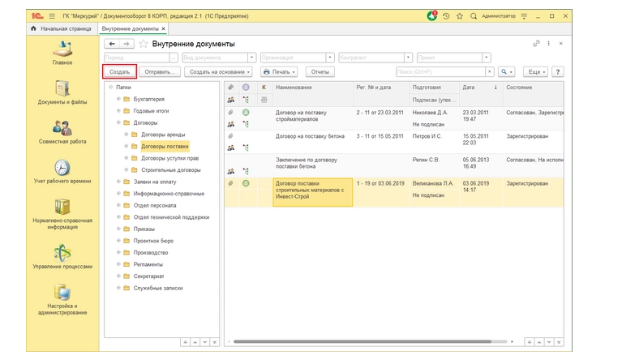Open the three-dot form menu icon
This screenshot has width=622, height=364.
point(549,44)
